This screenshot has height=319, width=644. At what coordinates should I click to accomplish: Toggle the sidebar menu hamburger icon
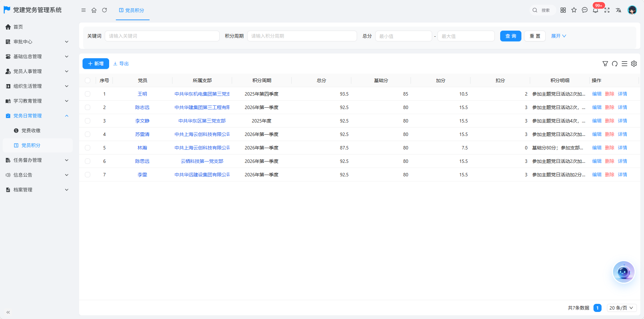click(x=84, y=10)
